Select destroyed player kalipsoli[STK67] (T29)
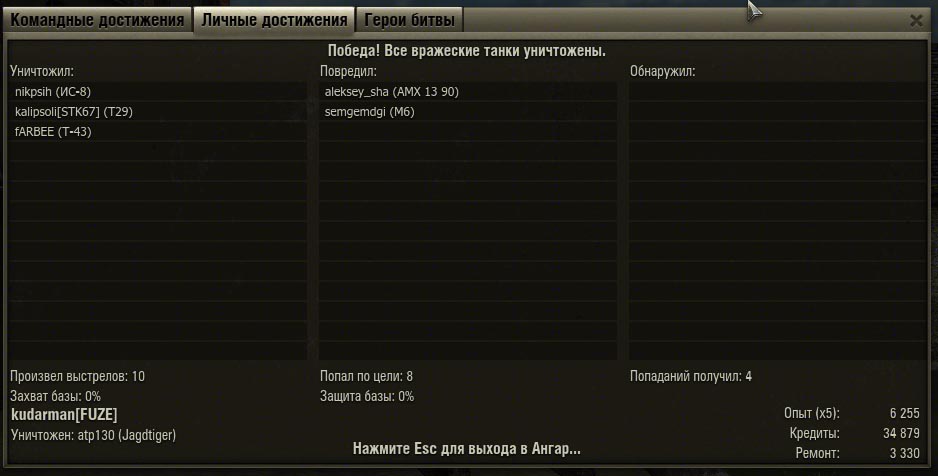The height and width of the screenshot is (476, 938). 158,112
